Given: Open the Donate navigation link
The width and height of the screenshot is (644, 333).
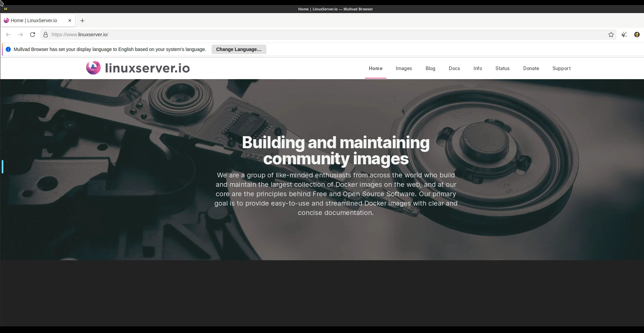Looking at the screenshot, I should [x=531, y=68].
